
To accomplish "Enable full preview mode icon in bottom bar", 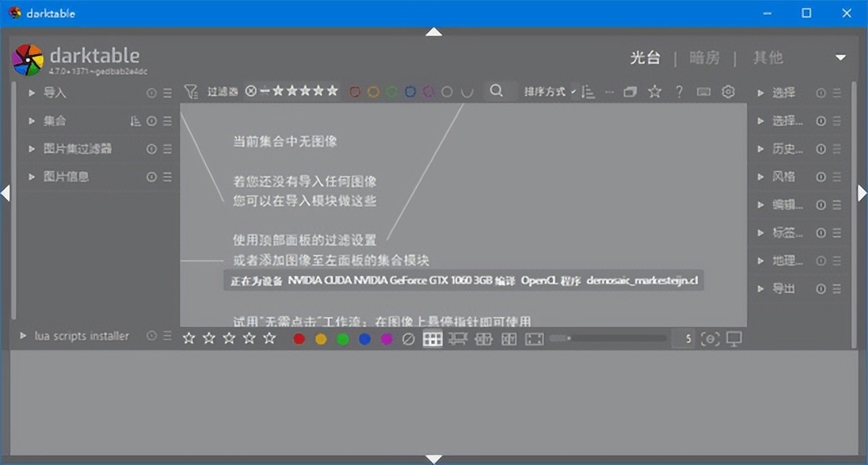I will tap(534, 339).
